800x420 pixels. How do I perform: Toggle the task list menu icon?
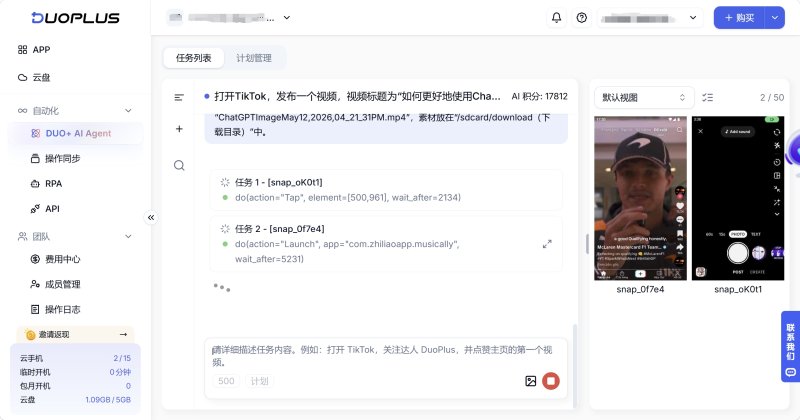click(x=179, y=97)
